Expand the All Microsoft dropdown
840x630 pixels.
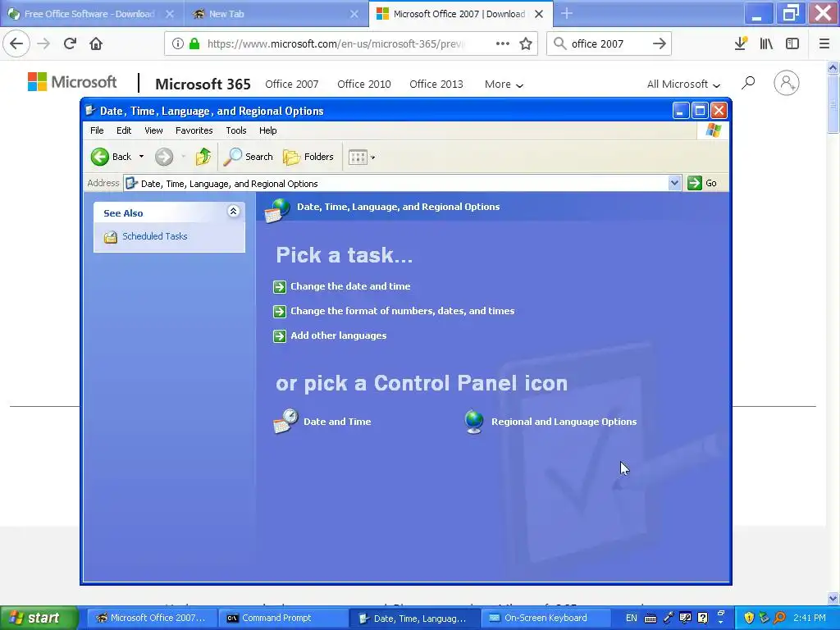(683, 84)
